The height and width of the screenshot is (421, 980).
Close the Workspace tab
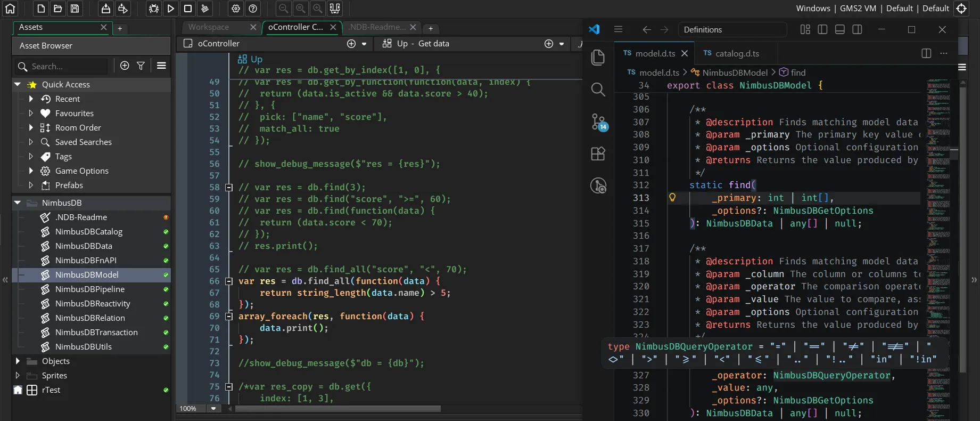click(x=253, y=27)
